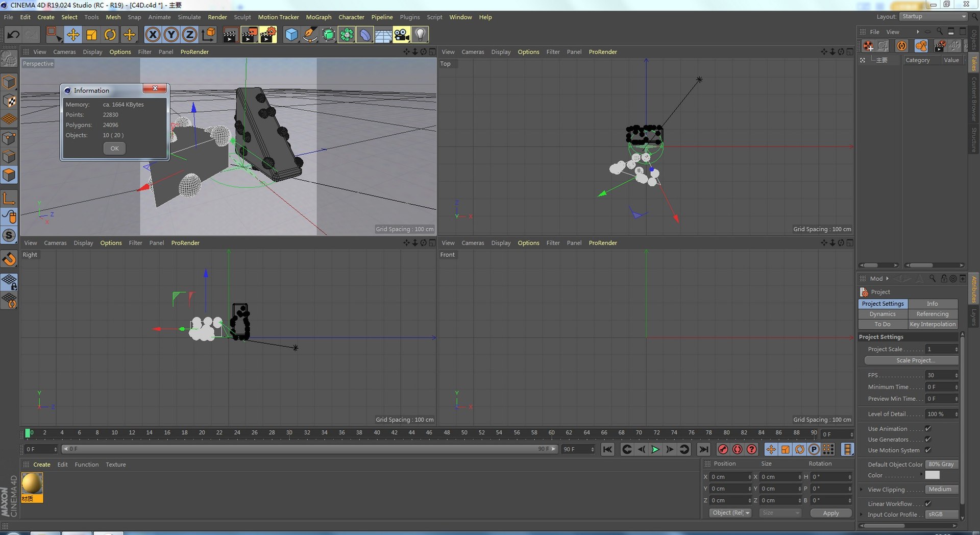
Task: Open the Character menu
Action: [x=351, y=17]
